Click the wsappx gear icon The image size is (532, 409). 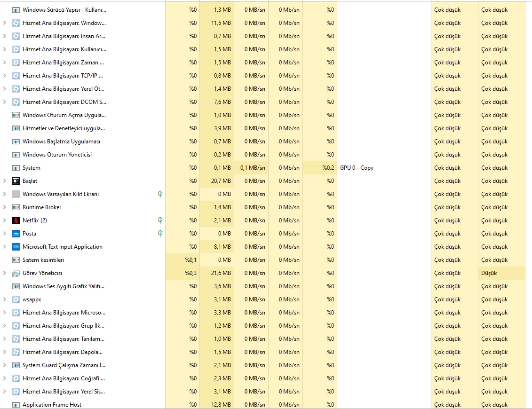(x=16, y=299)
